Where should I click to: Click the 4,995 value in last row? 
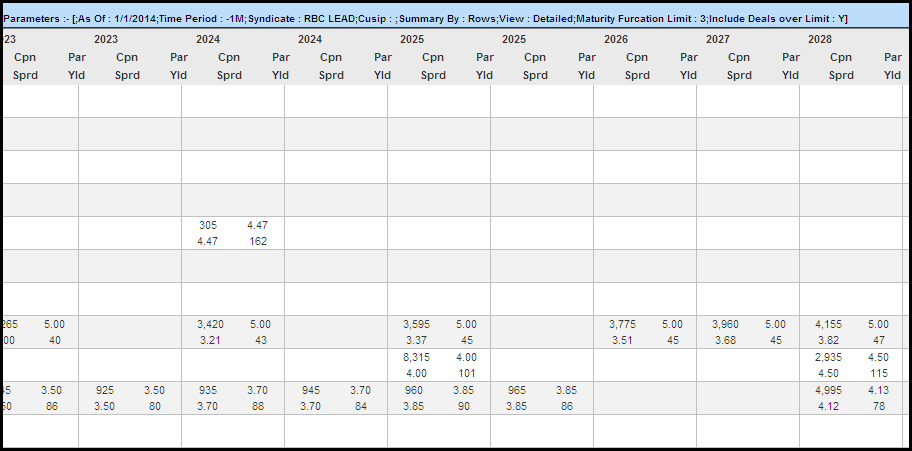829,390
